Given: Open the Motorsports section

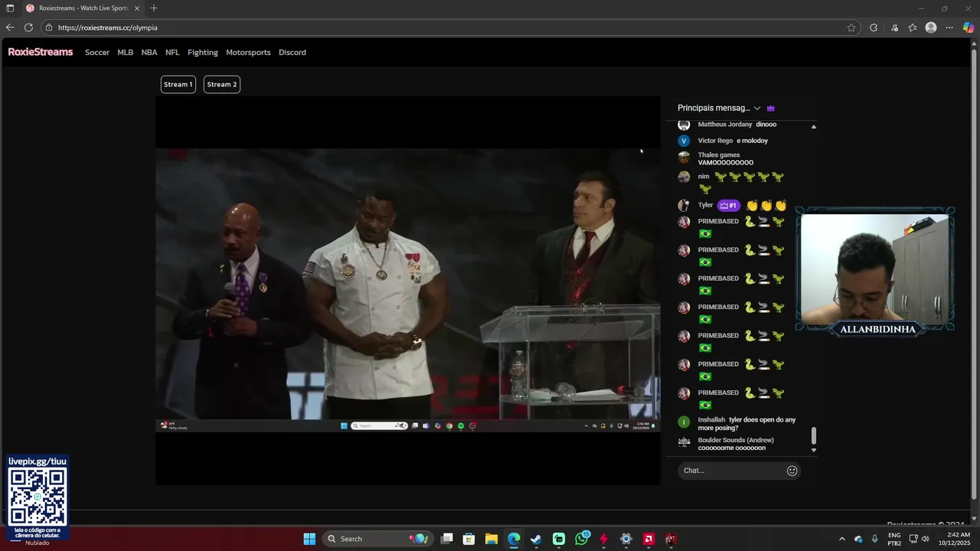Looking at the screenshot, I should click(x=248, y=53).
